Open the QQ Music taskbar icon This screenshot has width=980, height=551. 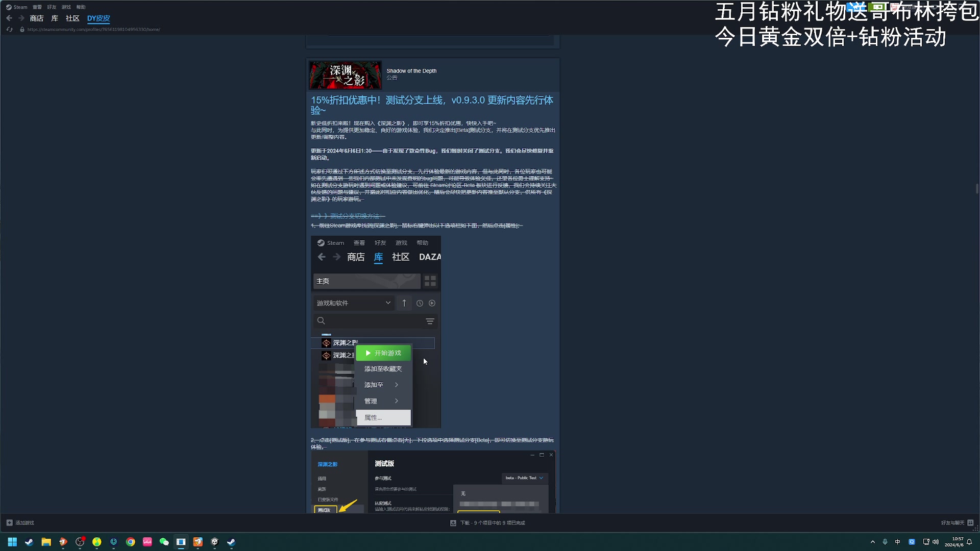point(96,542)
